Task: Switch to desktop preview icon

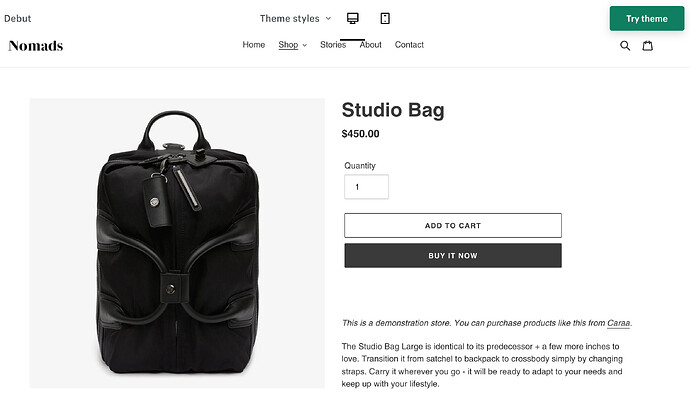Action: click(352, 18)
